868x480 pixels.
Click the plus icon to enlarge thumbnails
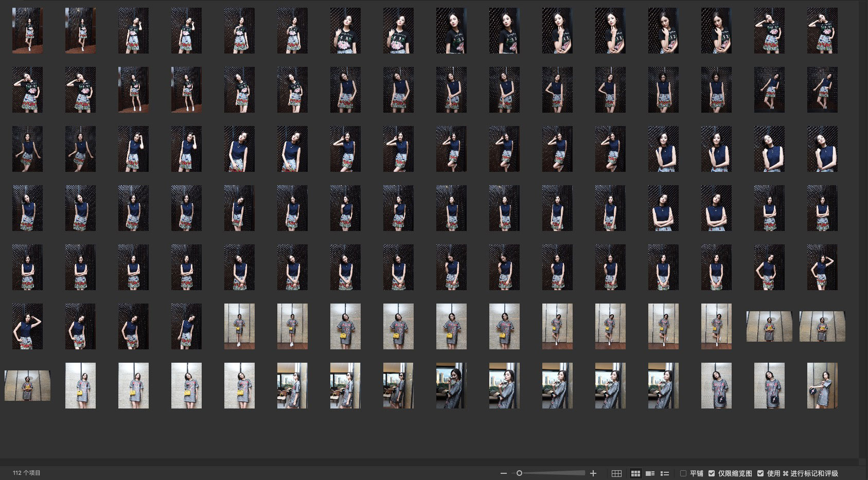tap(593, 473)
